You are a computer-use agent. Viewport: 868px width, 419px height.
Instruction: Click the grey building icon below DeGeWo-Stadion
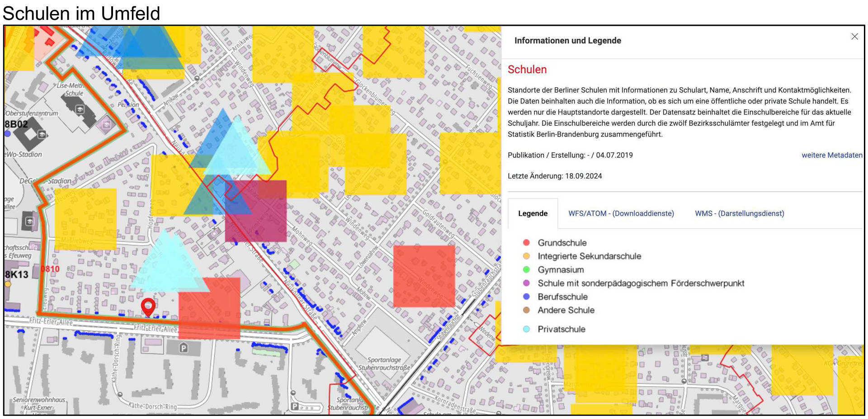(30, 221)
